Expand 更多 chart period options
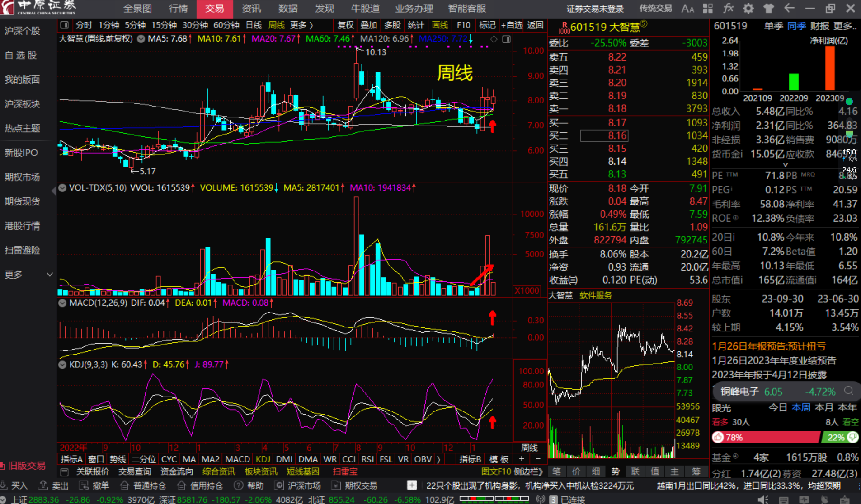 coord(301,25)
